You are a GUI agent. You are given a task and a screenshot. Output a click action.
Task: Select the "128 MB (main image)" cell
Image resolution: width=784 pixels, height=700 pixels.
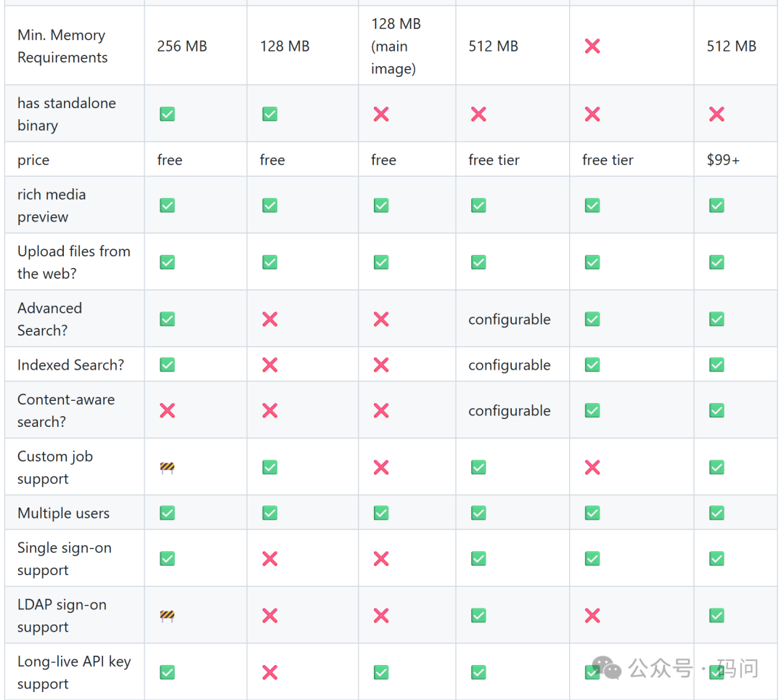[x=396, y=46]
